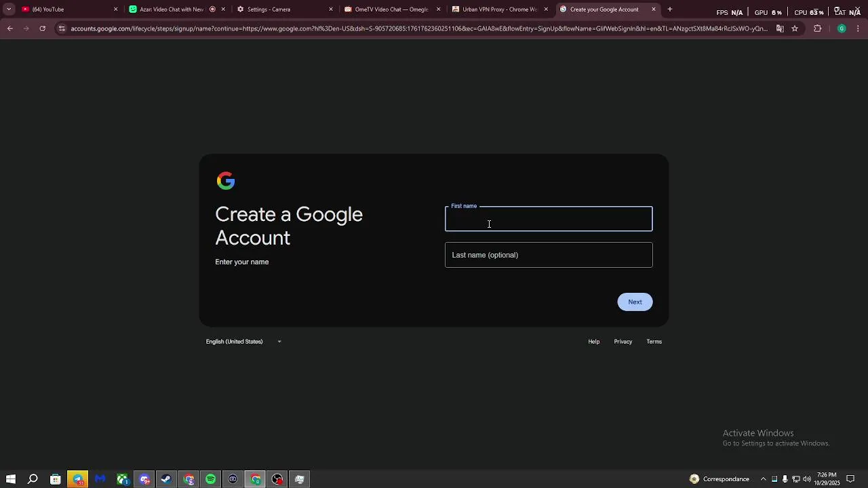Open the Chrome three-dot menu
The image size is (868, 488).
click(x=859, y=28)
